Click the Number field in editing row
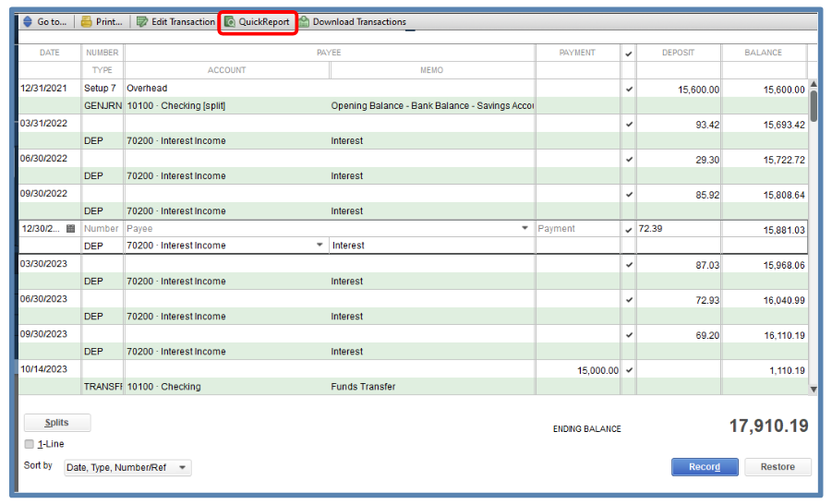The image size is (832, 504). click(x=102, y=229)
